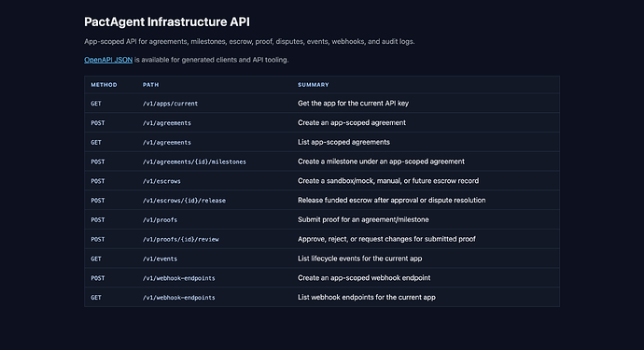Click the POST /v1/agreements path cell

(167, 123)
